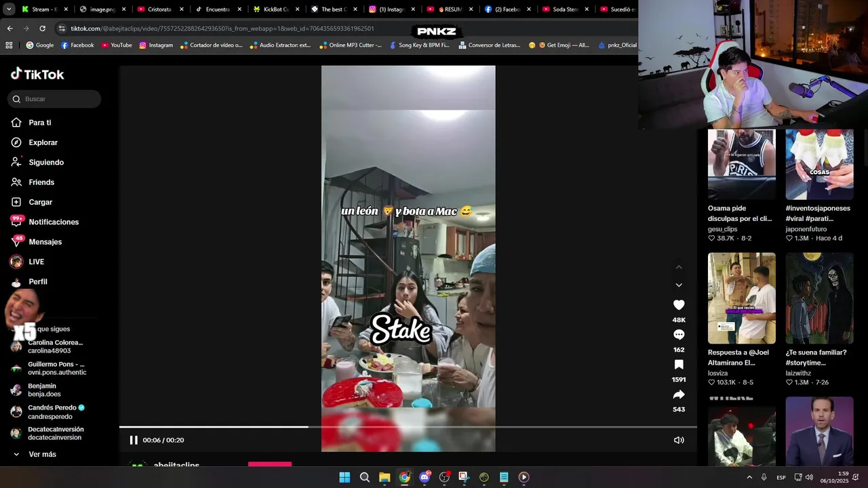Focus the Buscar search field
This screenshot has width=868, height=488.
[x=54, y=99]
